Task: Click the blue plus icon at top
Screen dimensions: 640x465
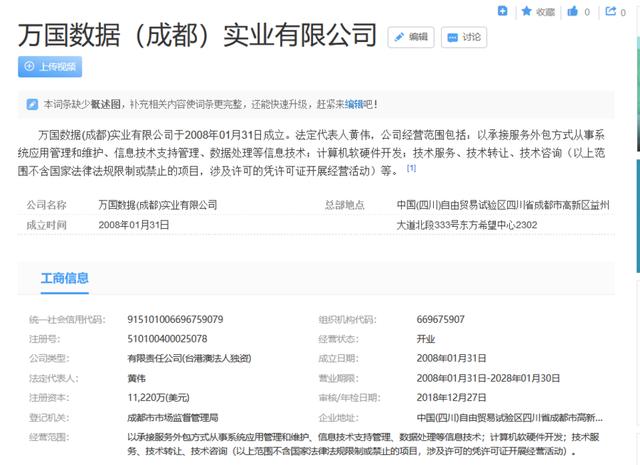Action: (502, 11)
